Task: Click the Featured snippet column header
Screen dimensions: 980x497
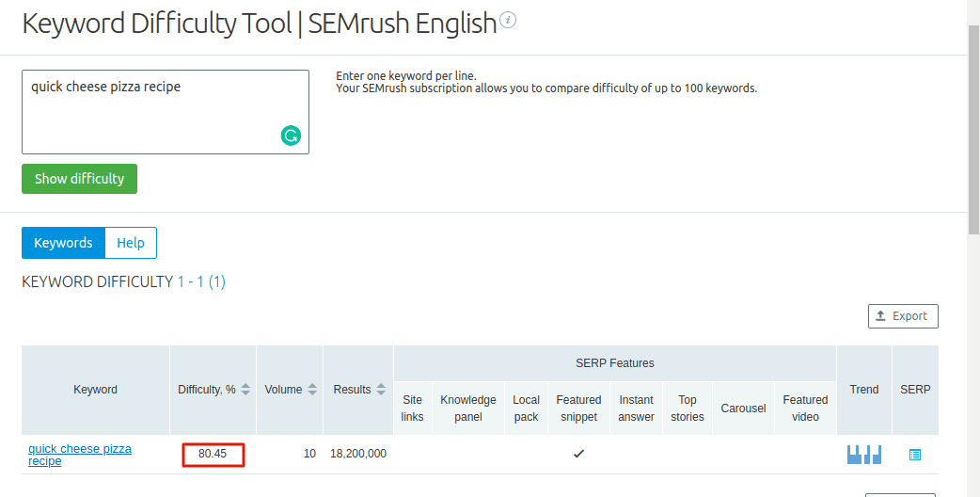Action: pyautogui.click(x=578, y=409)
